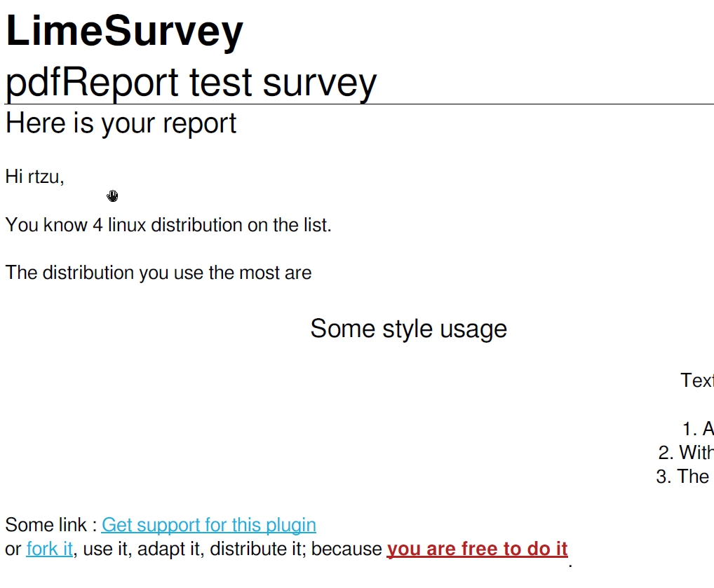Click the word 'Hi' in the greeting

14,177
